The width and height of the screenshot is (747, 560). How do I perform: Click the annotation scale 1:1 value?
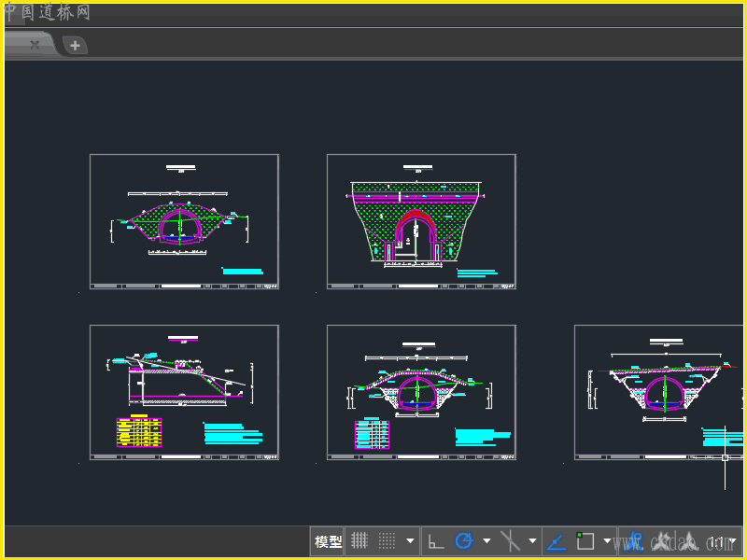pos(716,542)
